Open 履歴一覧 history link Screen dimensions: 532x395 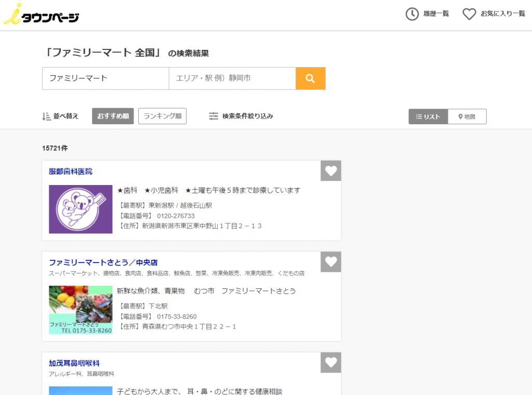pos(436,14)
